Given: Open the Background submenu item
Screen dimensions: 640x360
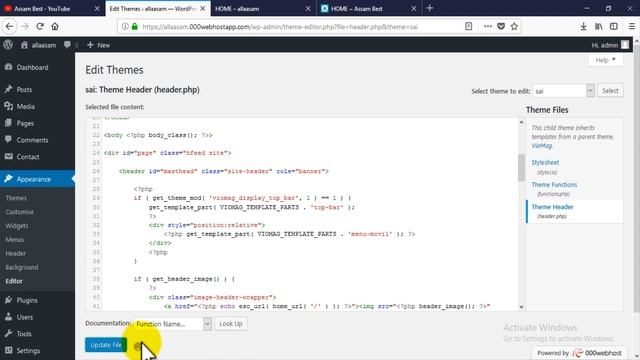Looking at the screenshot, I should point(22,267).
